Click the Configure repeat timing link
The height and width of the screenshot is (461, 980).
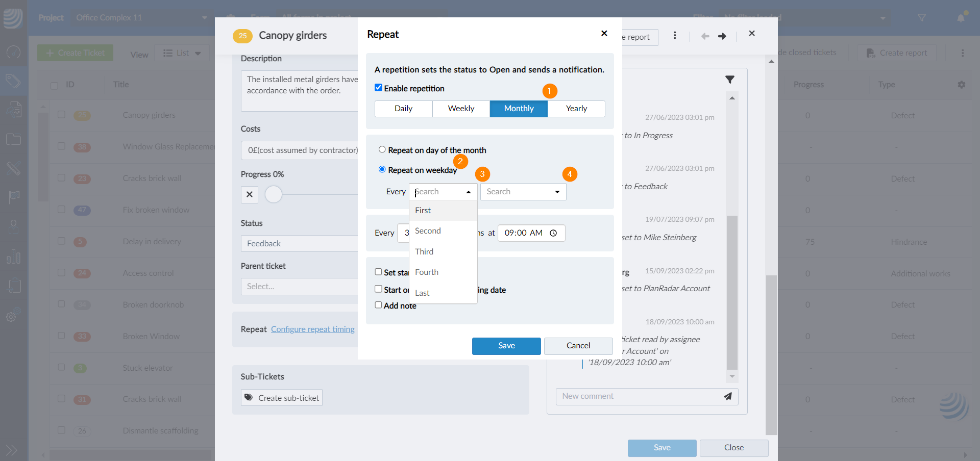click(x=312, y=329)
